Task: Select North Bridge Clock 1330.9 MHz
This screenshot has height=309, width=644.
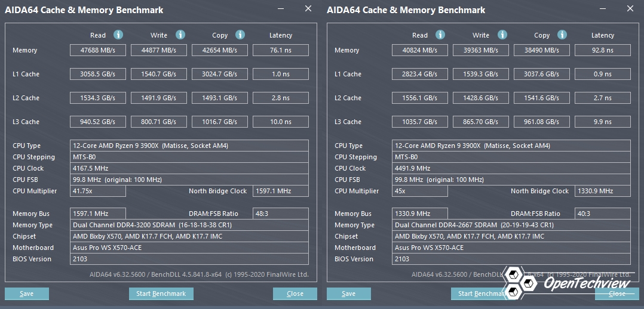Action: coord(603,191)
